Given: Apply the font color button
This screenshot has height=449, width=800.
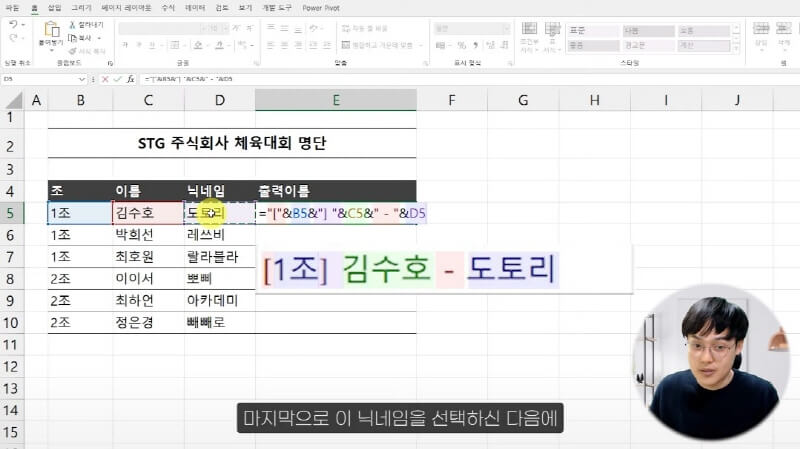Looking at the screenshot, I should [x=219, y=45].
